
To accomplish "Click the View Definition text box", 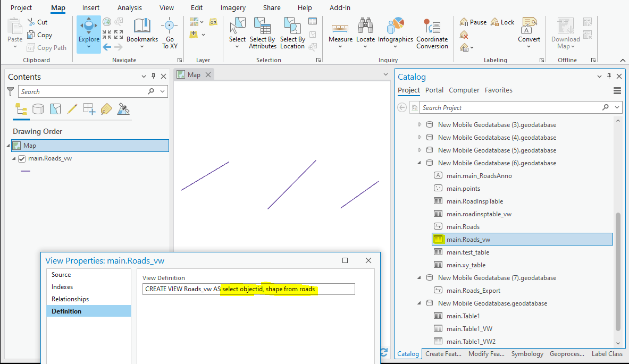I will pos(248,289).
